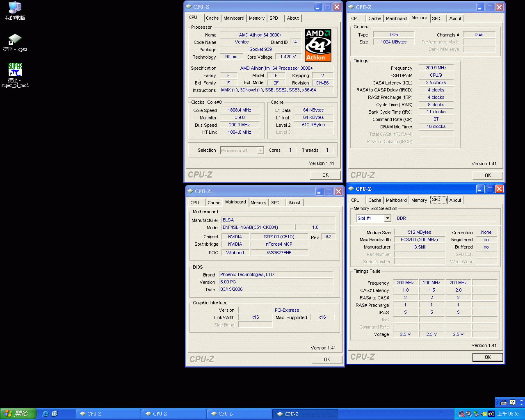The height and width of the screenshot is (420, 525).
Task: Click the language bar help question icon
Action: pyautogui.click(x=512, y=402)
